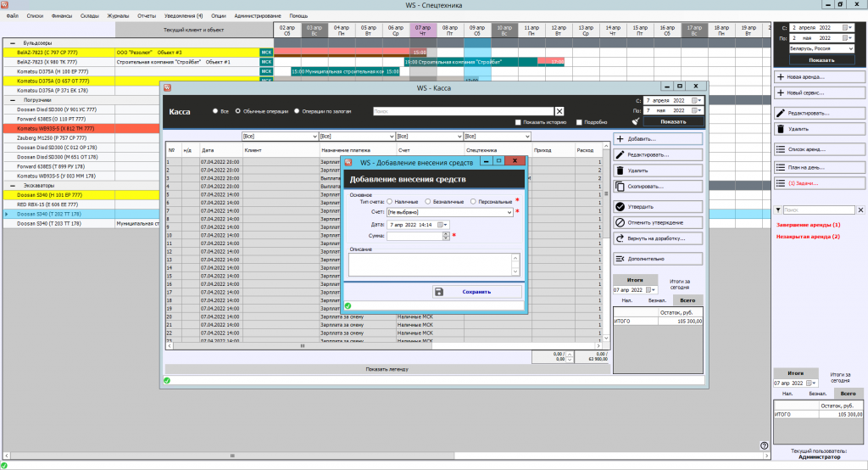Click the list icon of Список аренд
The image size is (868, 470).
pyautogui.click(x=781, y=149)
